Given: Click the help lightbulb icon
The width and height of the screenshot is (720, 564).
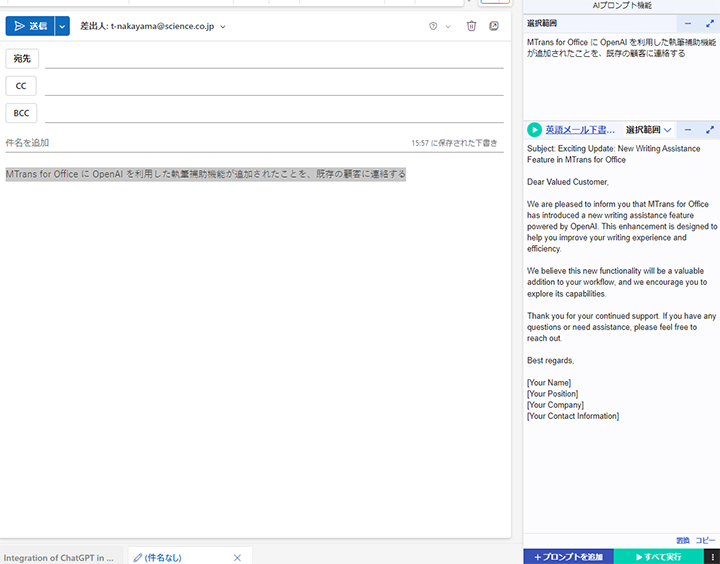Looking at the screenshot, I should 433,26.
